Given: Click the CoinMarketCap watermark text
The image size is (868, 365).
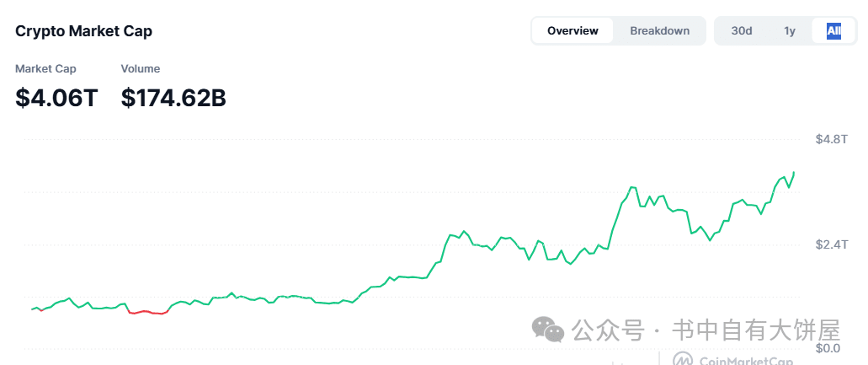Looking at the screenshot, I should (748, 361).
